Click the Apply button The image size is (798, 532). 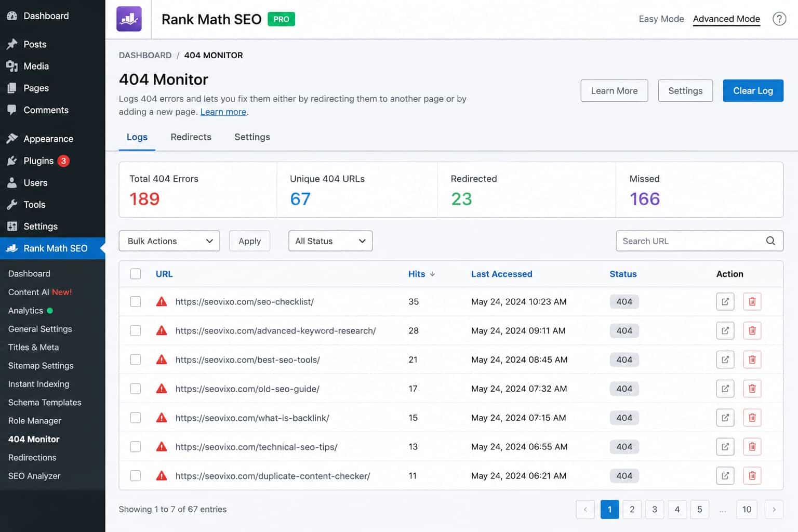click(x=249, y=241)
